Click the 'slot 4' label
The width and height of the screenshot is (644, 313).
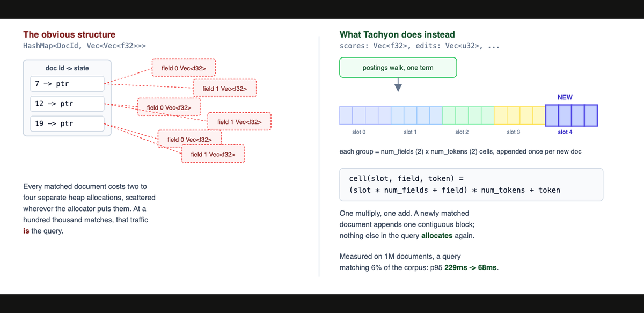(x=565, y=132)
